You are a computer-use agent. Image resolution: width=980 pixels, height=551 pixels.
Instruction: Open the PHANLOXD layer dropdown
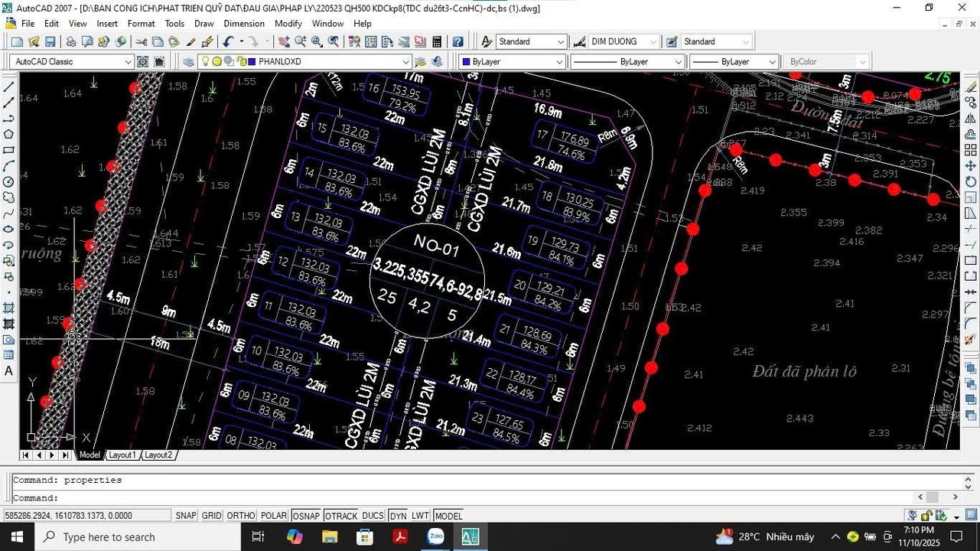pos(406,61)
